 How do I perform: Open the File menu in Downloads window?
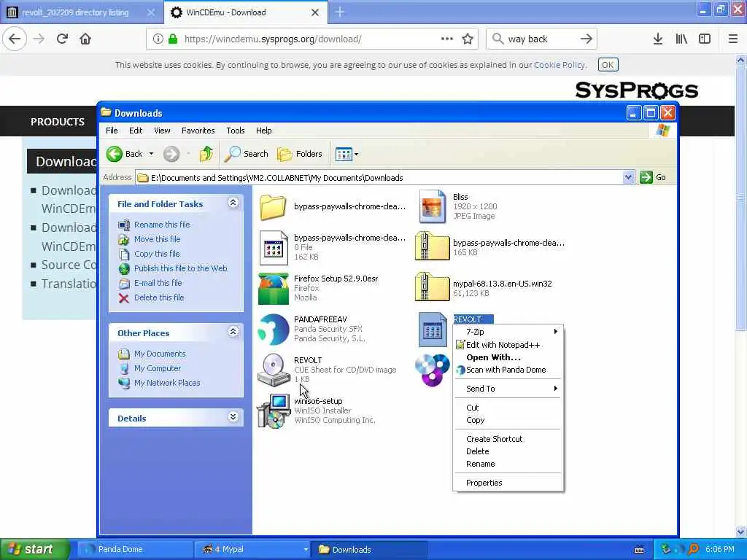[x=112, y=131]
